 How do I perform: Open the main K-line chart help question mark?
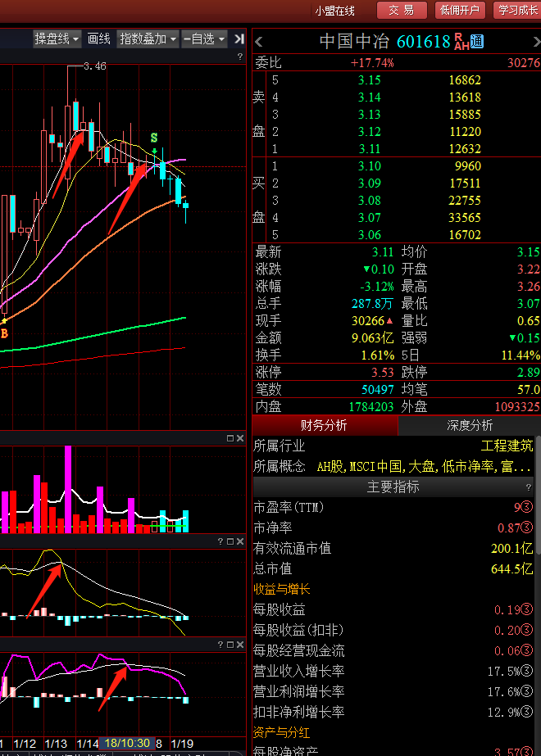tap(240, 57)
